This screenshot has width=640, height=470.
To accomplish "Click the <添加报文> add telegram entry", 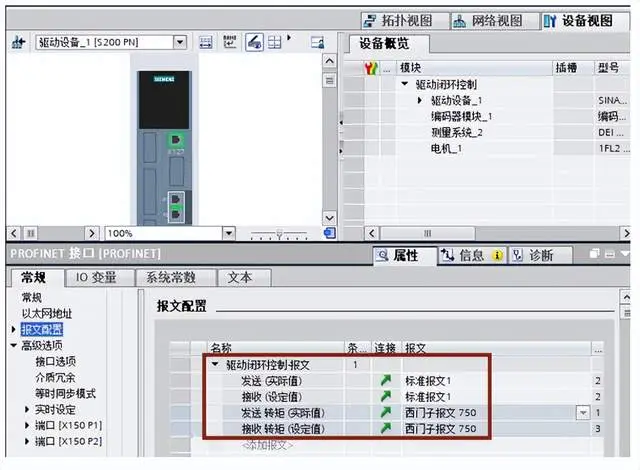I will coord(267,445).
